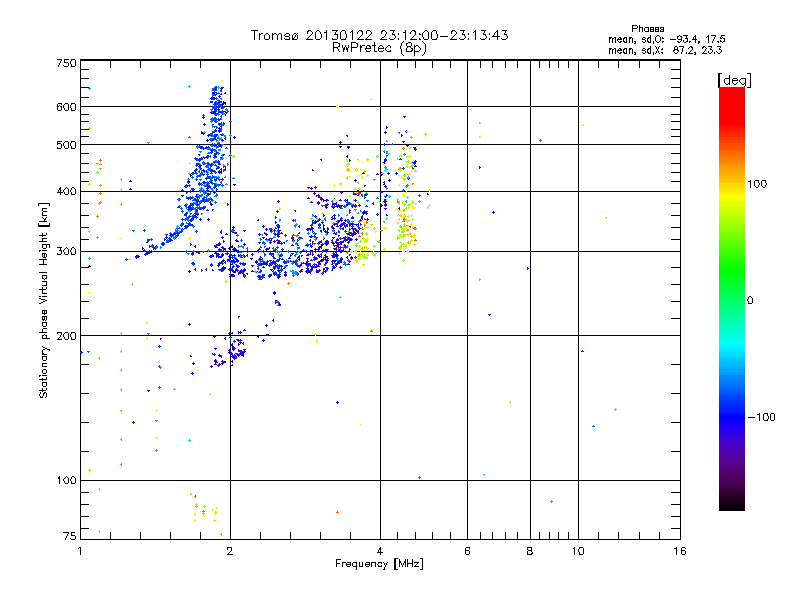Click the y-axis tick label '600'
The height and width of the screenshot is (600, 800).
tap(66, 107)
